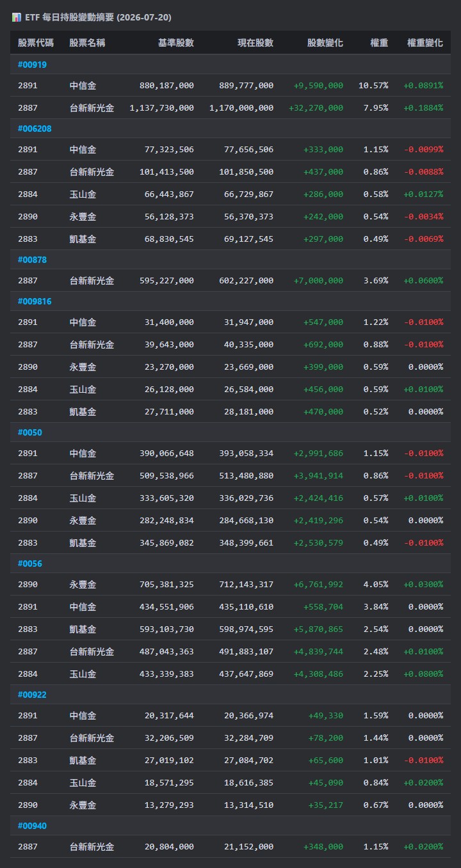Click the 593,103,730 base shares cell
This screenshot has height=868, width=461.
pos(166,629)
